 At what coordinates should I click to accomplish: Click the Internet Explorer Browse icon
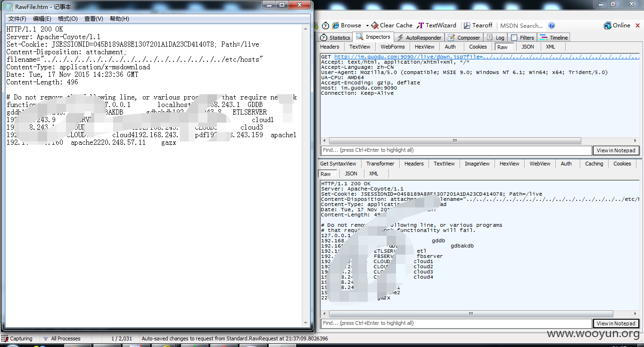click(x=336, y=25)
